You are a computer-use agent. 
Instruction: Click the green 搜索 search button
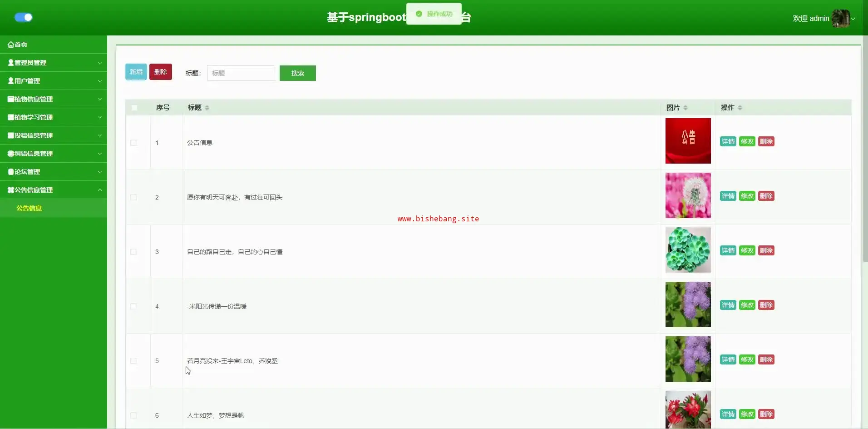(298, 73)
